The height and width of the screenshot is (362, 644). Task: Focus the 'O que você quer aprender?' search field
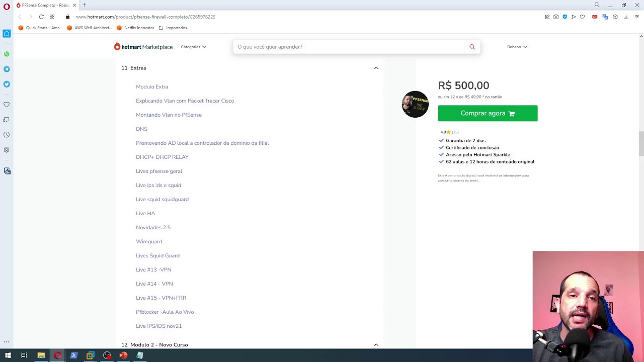pyautogui.click(x=349, y=47)
